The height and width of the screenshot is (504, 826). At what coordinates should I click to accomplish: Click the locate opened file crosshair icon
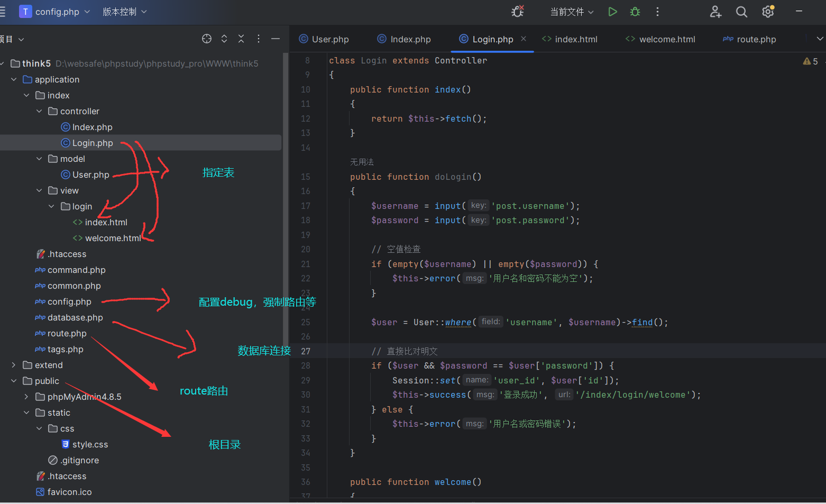click(x=207, y=39)
